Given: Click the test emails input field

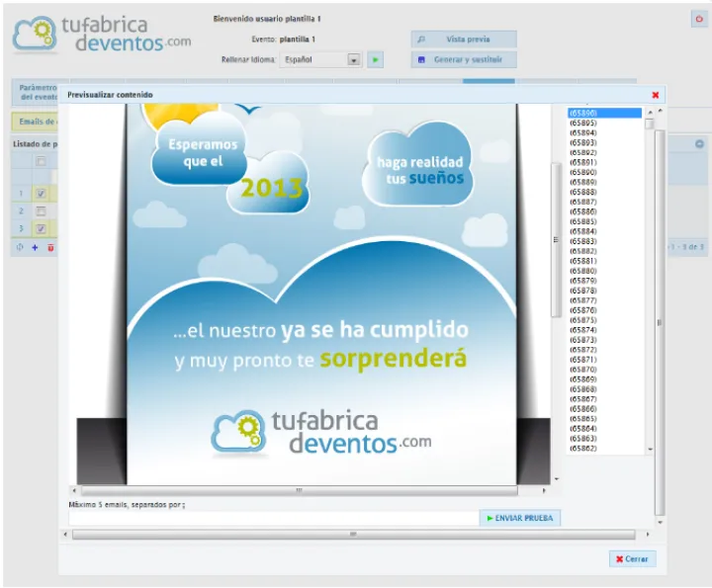Looking at the screenshot, I should click(274, 518).
